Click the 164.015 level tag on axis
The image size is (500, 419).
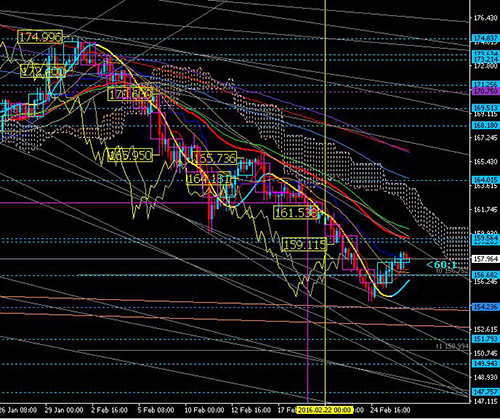486,180
